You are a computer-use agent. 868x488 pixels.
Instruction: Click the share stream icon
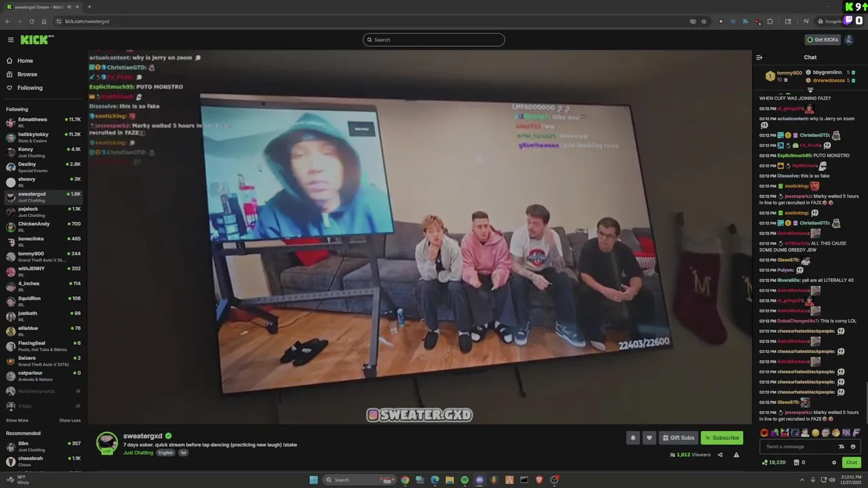(720, 455)
